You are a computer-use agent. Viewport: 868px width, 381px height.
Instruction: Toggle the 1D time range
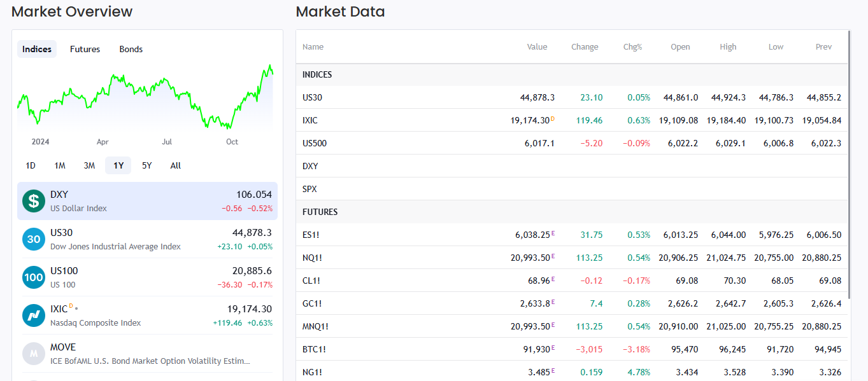point(30,165)
